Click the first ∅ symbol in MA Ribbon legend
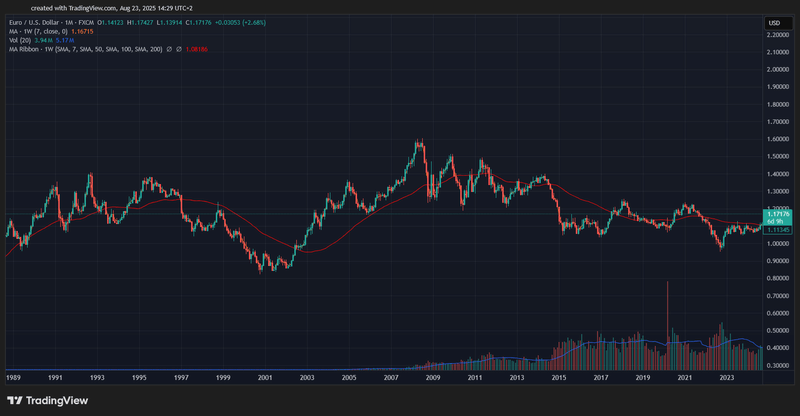This screenshot has width=800, height=416. click(169, 50)
